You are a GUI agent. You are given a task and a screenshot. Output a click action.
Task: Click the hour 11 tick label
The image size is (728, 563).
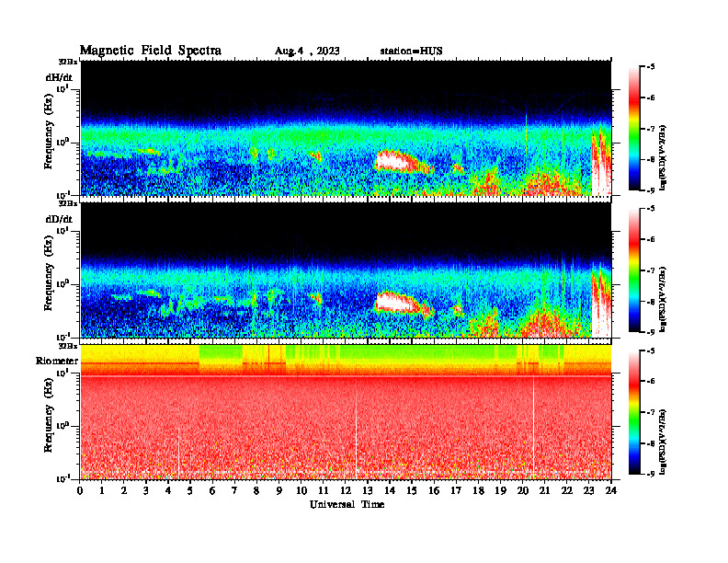pos(324,490)
